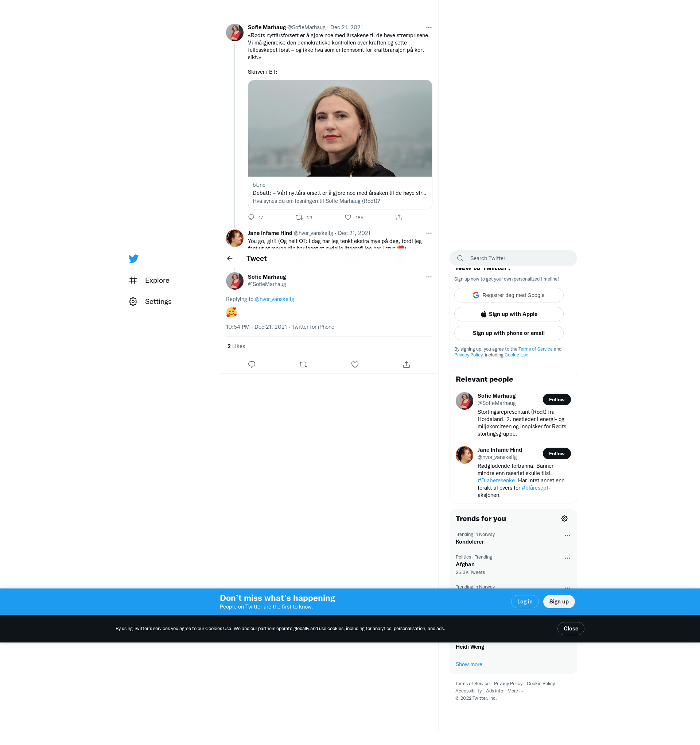Expand the footer More menu

click(x=515, y=691)
